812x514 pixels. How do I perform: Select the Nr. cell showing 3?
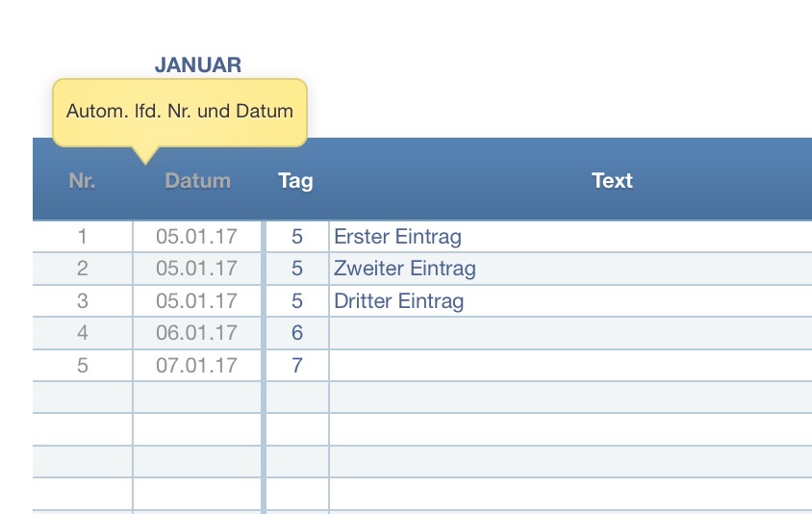[x=83, y=301]
